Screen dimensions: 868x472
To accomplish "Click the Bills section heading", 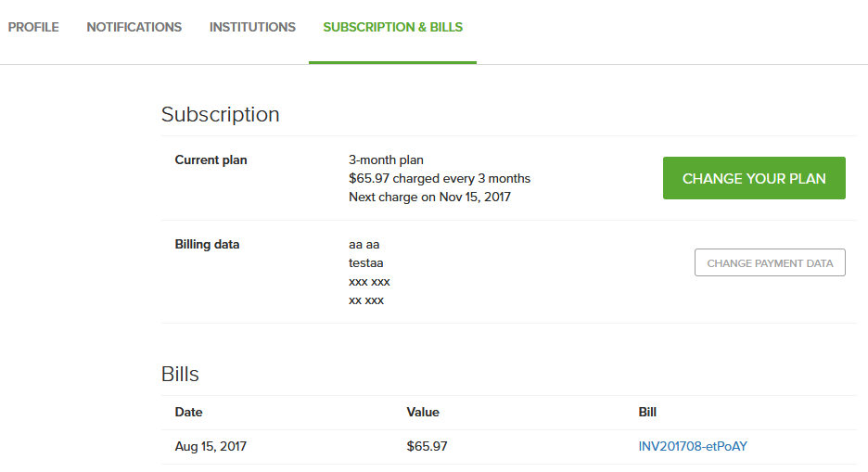I will click(180, 374).
